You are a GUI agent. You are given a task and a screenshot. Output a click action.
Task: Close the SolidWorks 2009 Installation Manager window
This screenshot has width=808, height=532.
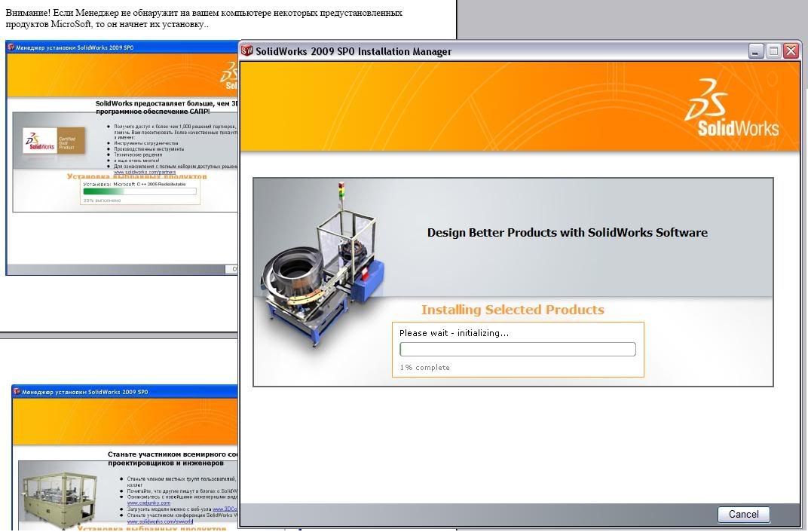(791, 51)
